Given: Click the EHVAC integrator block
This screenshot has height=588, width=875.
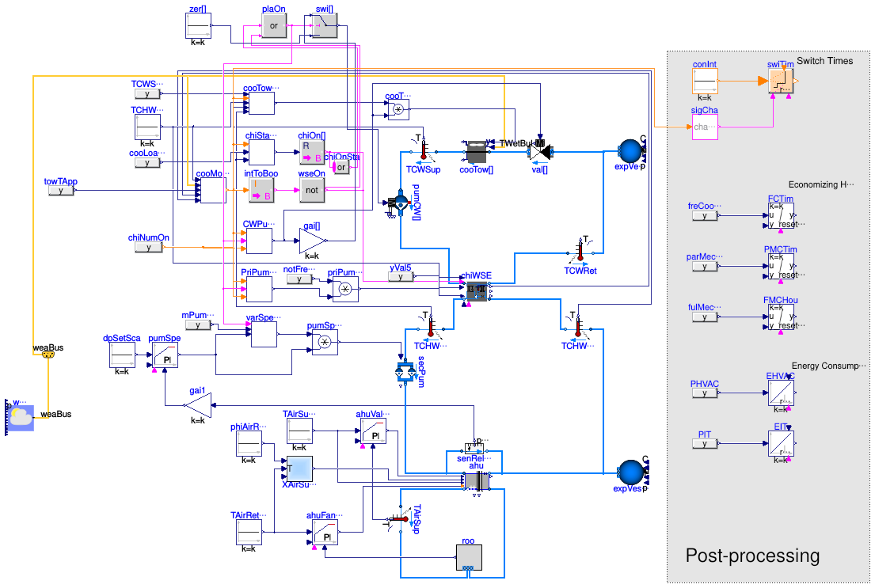Looking at the screenshot, I should 782,393.
